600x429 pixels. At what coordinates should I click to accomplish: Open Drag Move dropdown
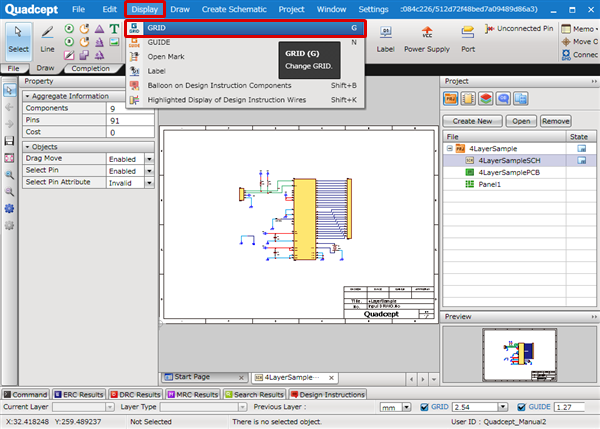149,159
